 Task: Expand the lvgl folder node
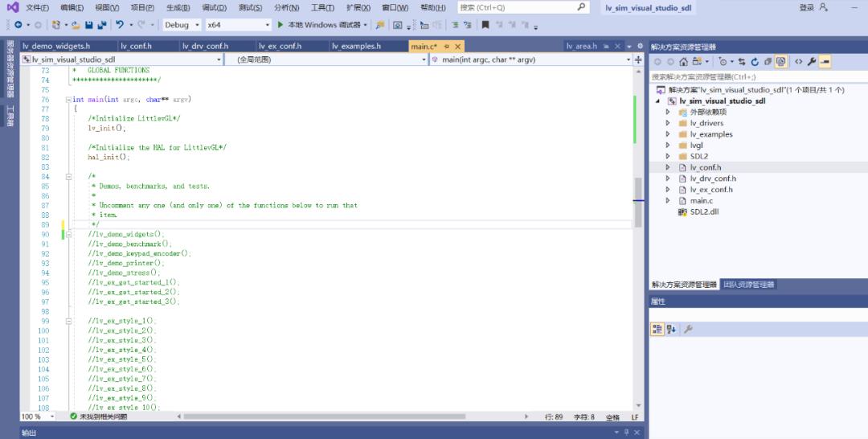668,145
